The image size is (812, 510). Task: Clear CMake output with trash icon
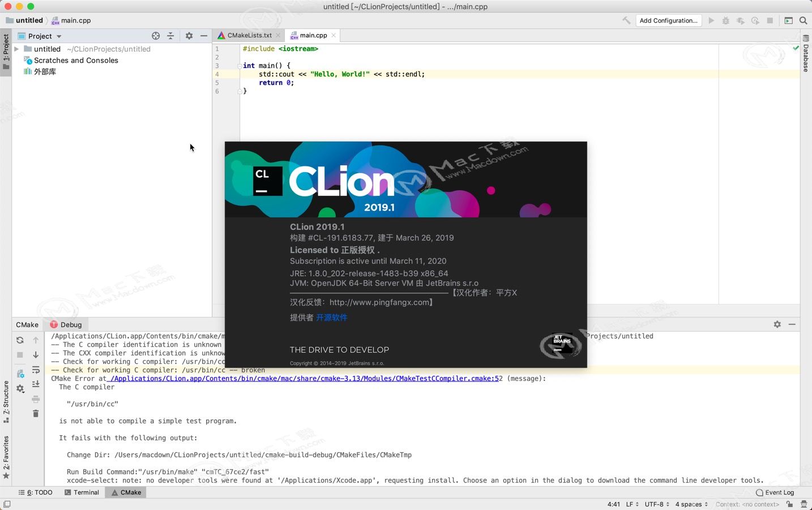click(36, 413)
